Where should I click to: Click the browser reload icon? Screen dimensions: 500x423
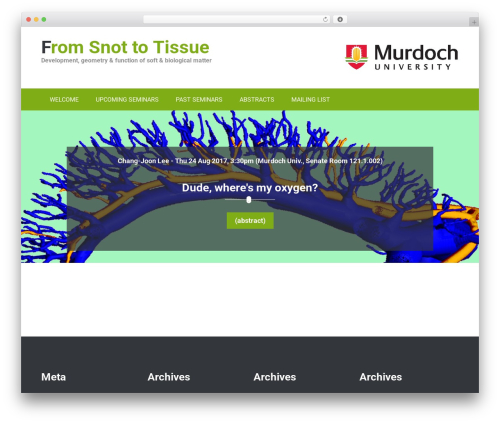pyautogui.click(x=325, y=20)
